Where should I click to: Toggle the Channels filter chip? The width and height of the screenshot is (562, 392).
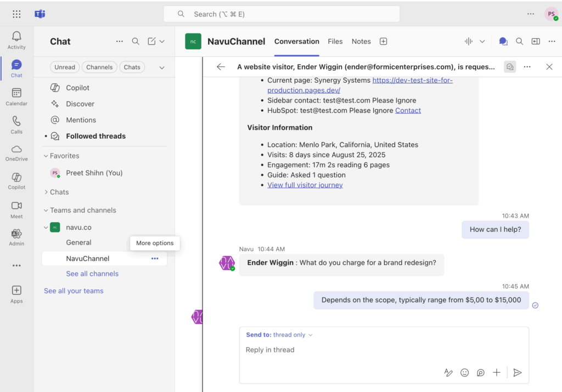coord(99,67)
